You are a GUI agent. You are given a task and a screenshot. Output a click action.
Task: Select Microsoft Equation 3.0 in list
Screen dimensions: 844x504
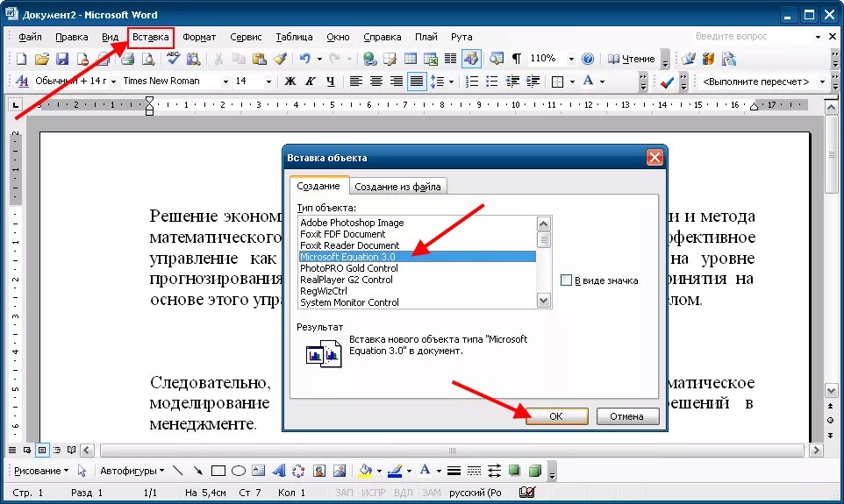coord(418,257)
